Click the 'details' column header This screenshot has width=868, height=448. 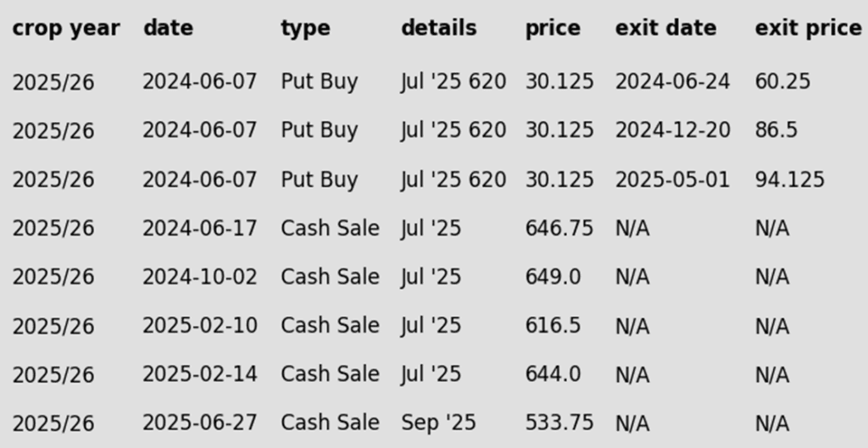pyautogui.click(x=439, y=28)
